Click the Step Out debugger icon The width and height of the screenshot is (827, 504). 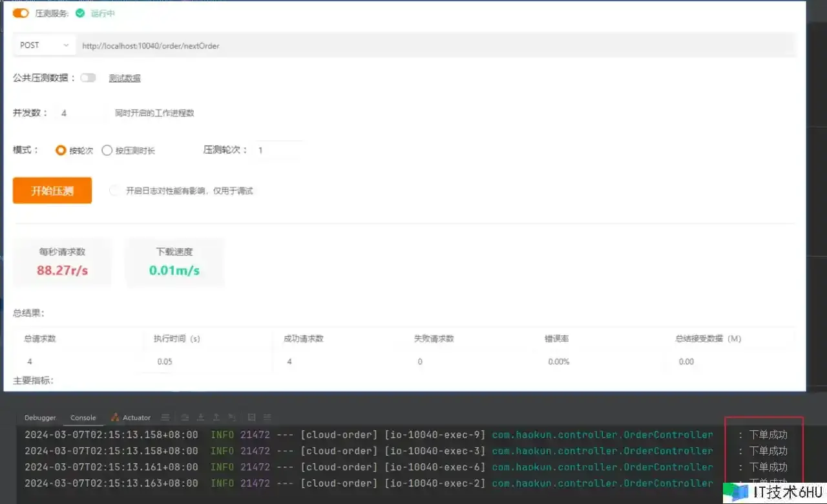tap(216, 417)
